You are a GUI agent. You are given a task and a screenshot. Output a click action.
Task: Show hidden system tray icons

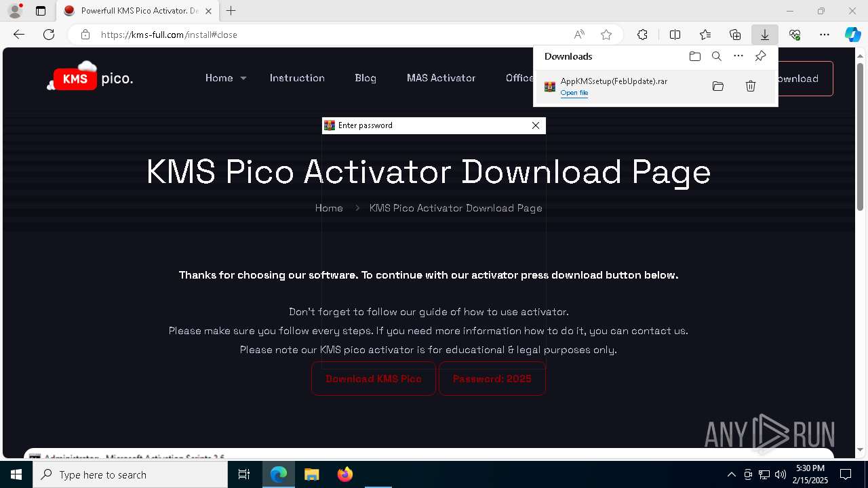pos(731,474)
